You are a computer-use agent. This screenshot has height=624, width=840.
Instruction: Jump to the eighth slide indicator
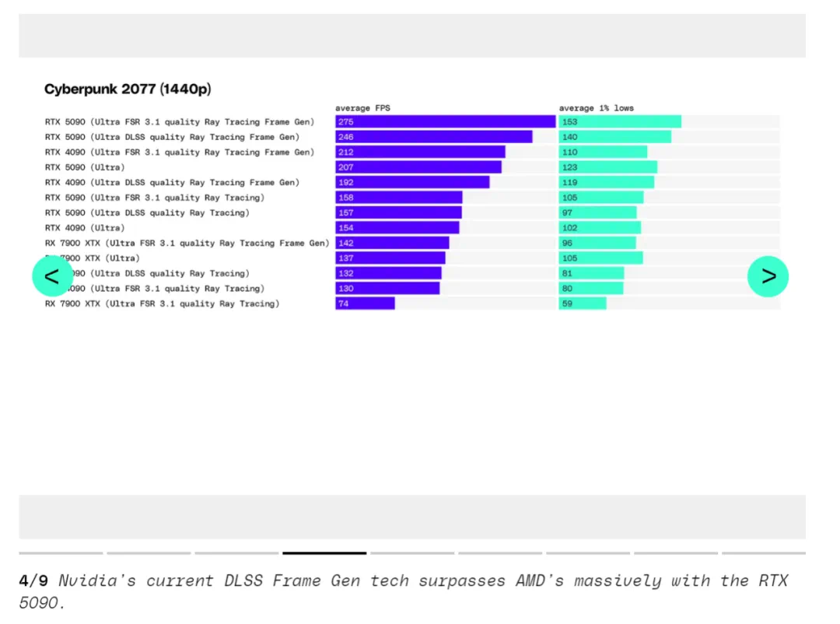tap(676, 553)
